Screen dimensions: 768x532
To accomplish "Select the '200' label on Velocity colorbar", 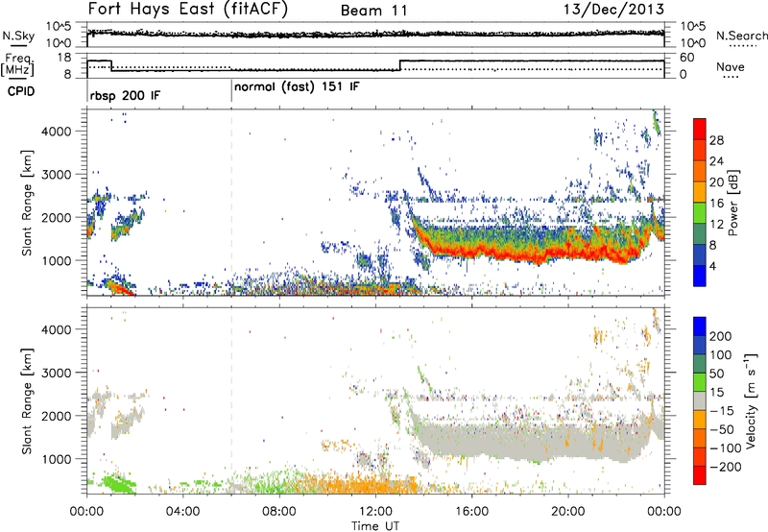I will (x=721, y=336).
